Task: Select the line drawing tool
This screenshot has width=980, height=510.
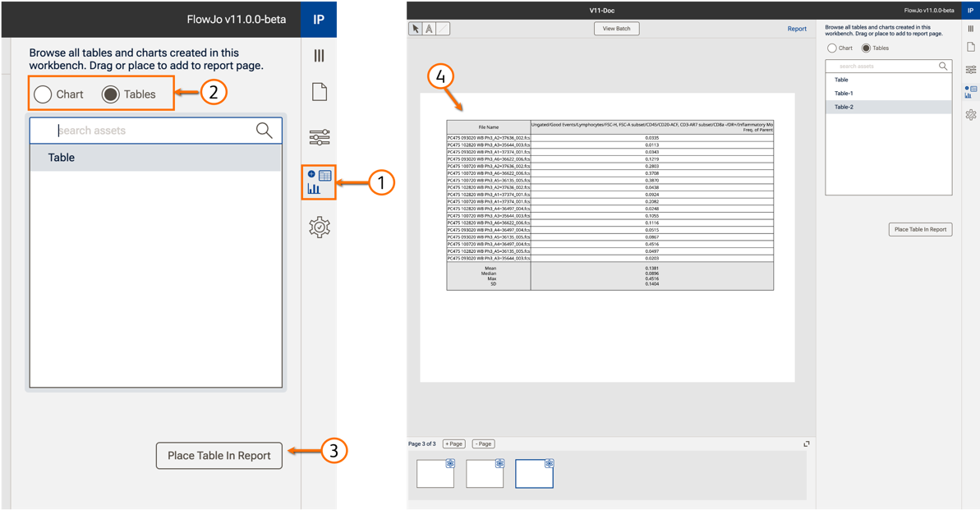Action: point(442,29)
